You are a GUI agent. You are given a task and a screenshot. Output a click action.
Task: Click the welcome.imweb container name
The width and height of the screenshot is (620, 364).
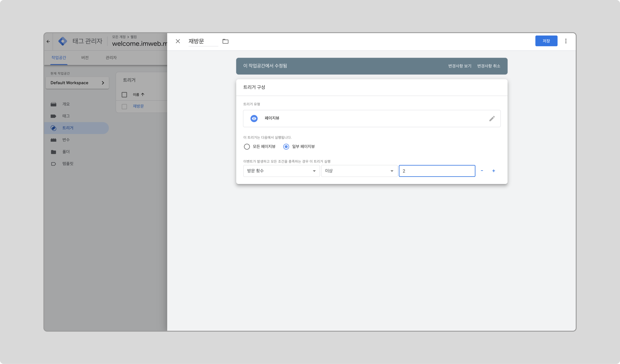tap(139, 44)
